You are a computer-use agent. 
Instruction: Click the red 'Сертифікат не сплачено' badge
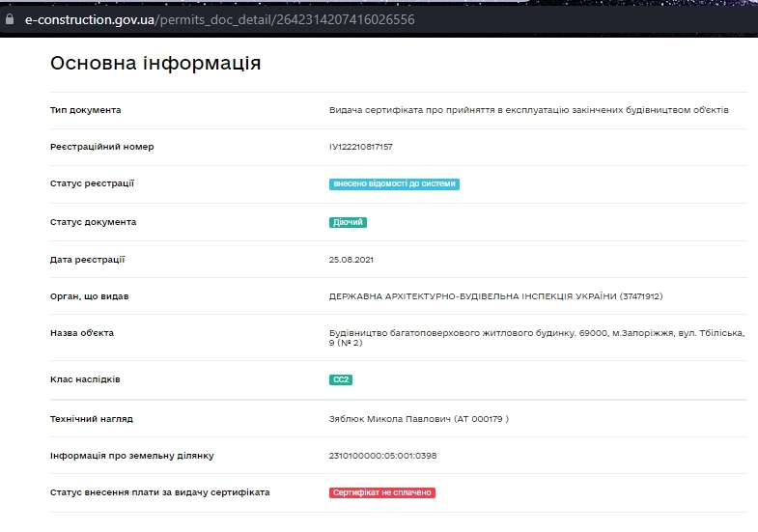tap(382, 492)
